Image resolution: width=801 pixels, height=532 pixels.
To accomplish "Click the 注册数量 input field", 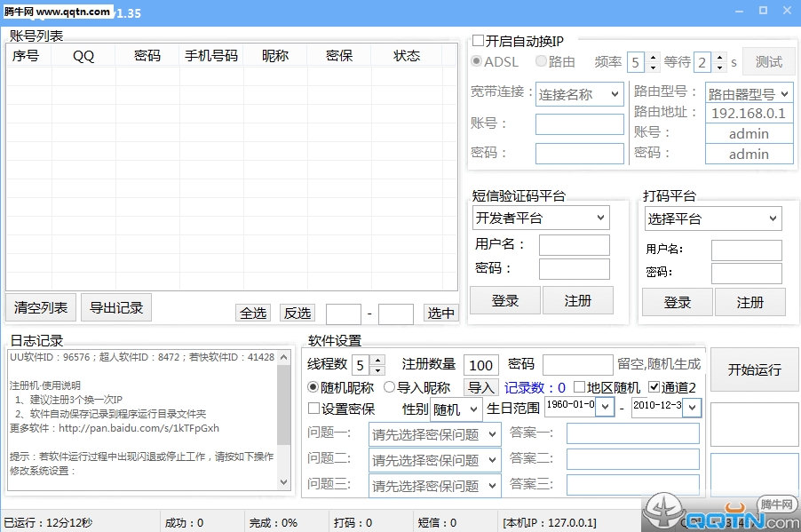I will [x=480, y=365].
